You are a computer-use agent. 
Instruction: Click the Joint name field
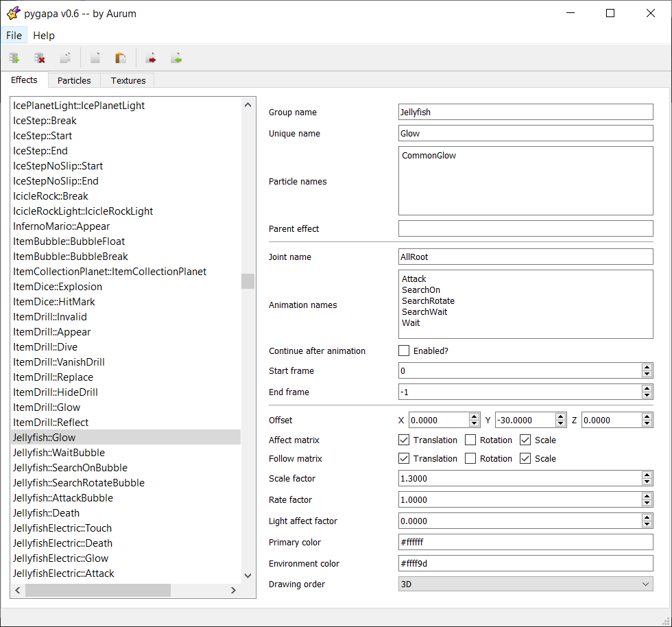(x=525, y=257)
